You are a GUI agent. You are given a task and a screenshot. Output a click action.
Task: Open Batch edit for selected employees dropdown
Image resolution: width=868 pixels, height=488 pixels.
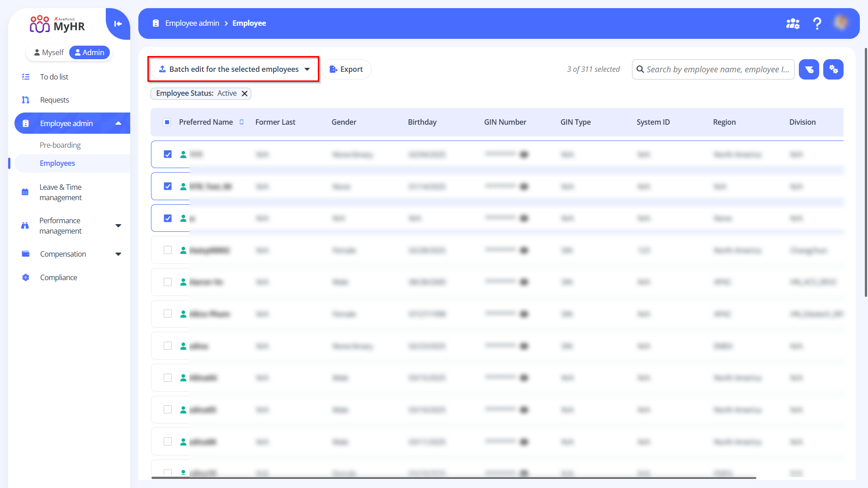234,69
